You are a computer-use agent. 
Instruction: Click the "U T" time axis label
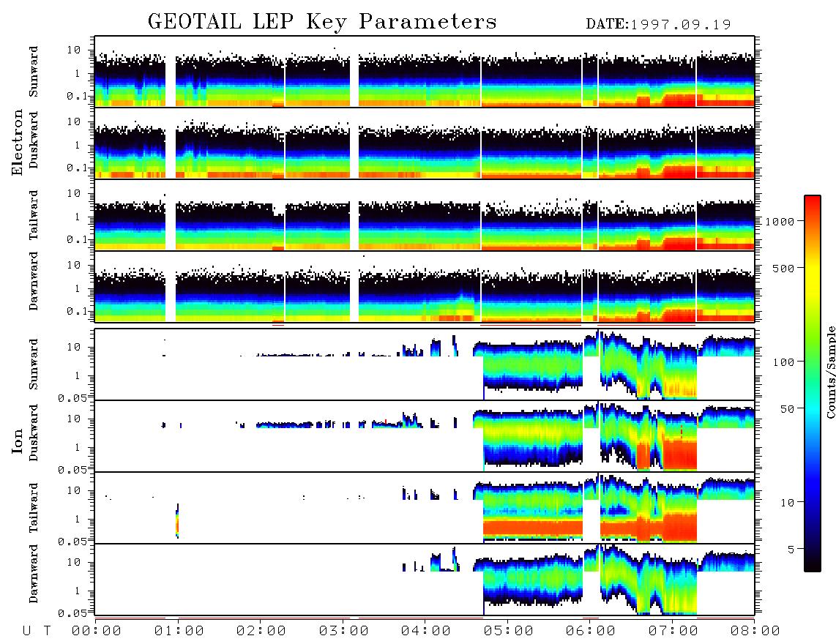[37, 631]
